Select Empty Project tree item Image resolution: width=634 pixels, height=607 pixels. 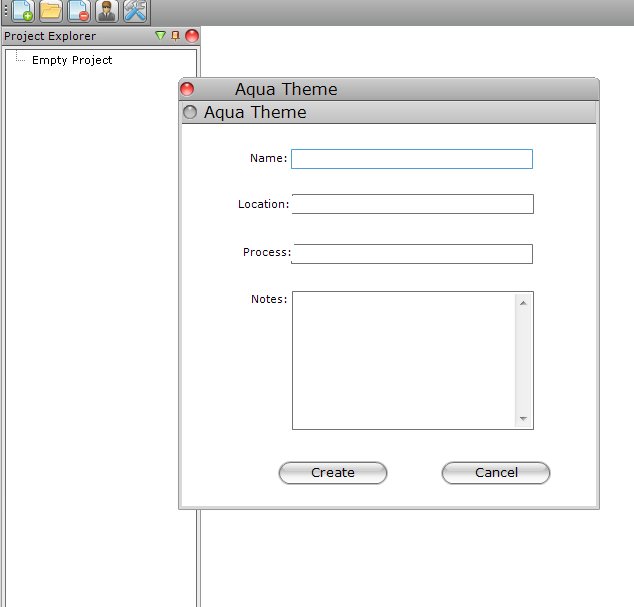(x=72, y=60)
